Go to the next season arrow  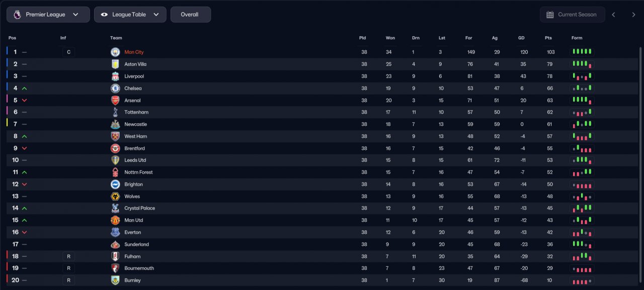(633, 15)
